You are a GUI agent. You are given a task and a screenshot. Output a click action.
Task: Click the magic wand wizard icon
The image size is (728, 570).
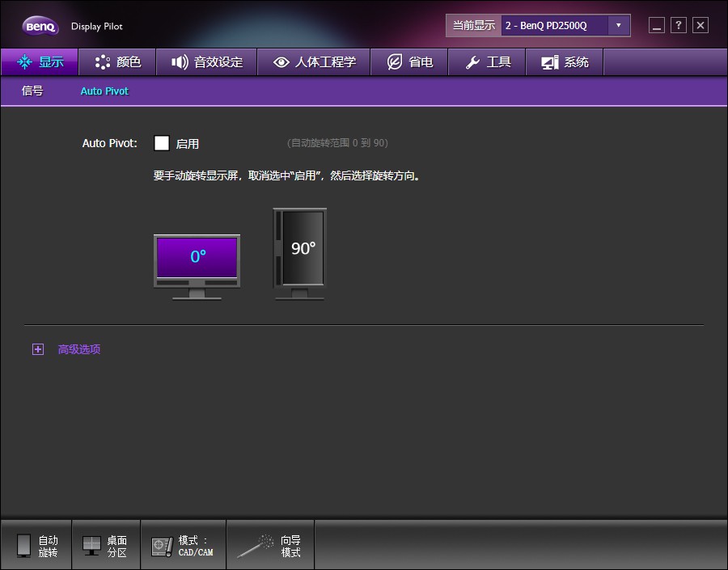tap(256, 546)
